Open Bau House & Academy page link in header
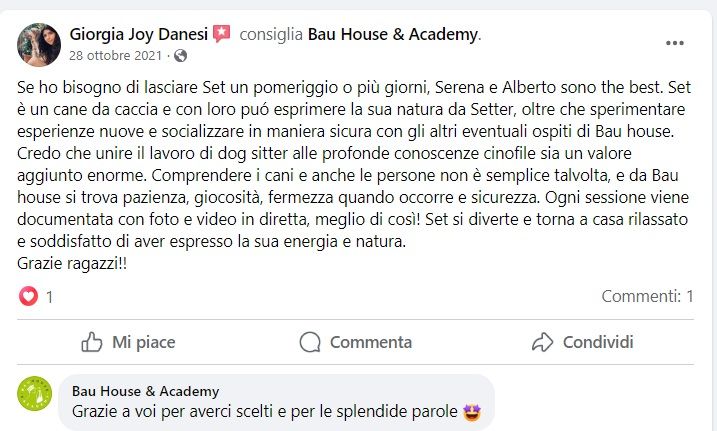717x431 pixels. (393, 35)
